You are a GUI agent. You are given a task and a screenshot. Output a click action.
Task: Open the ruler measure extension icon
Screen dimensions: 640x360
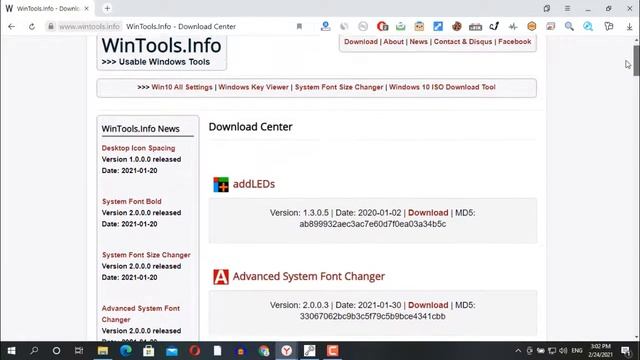point(475,27)
